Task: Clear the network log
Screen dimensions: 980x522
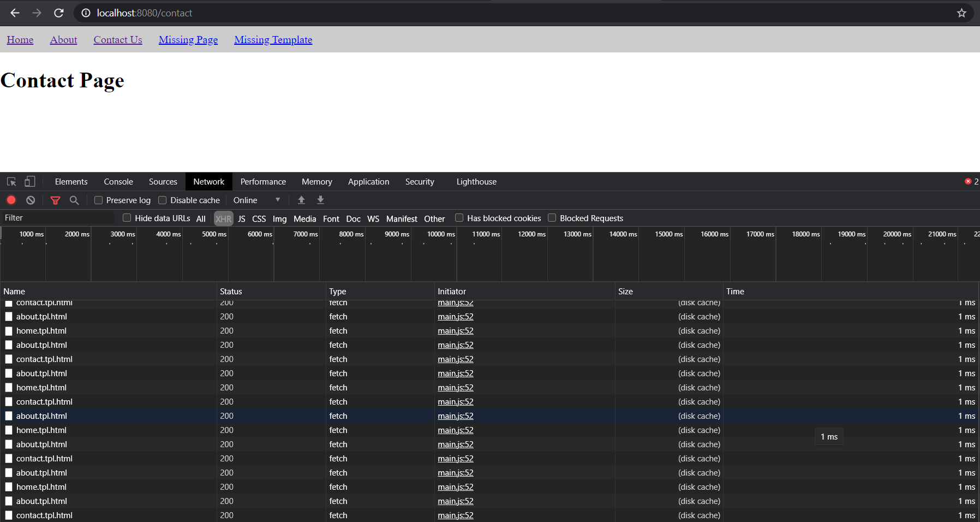Action: pos(31,200)
